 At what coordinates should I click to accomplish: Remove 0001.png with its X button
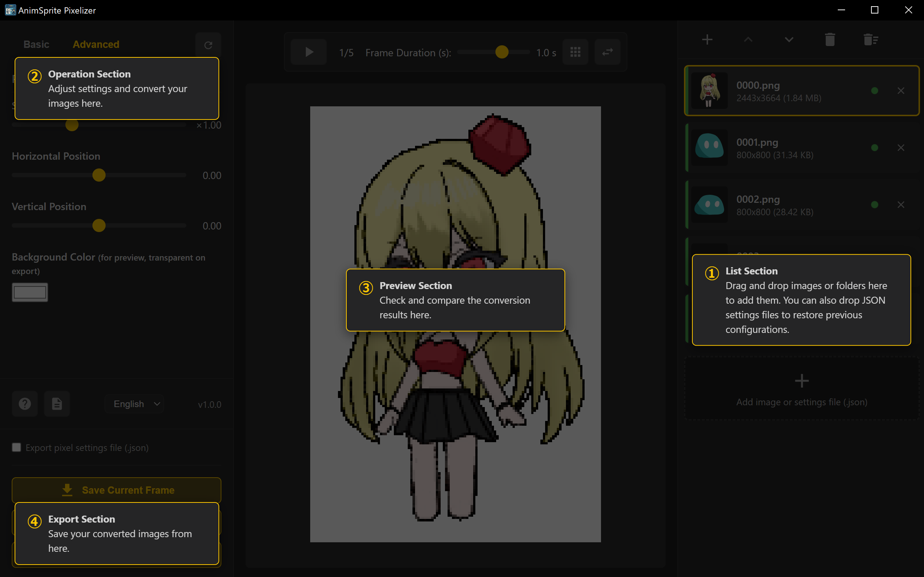click(x=900, y=148)
